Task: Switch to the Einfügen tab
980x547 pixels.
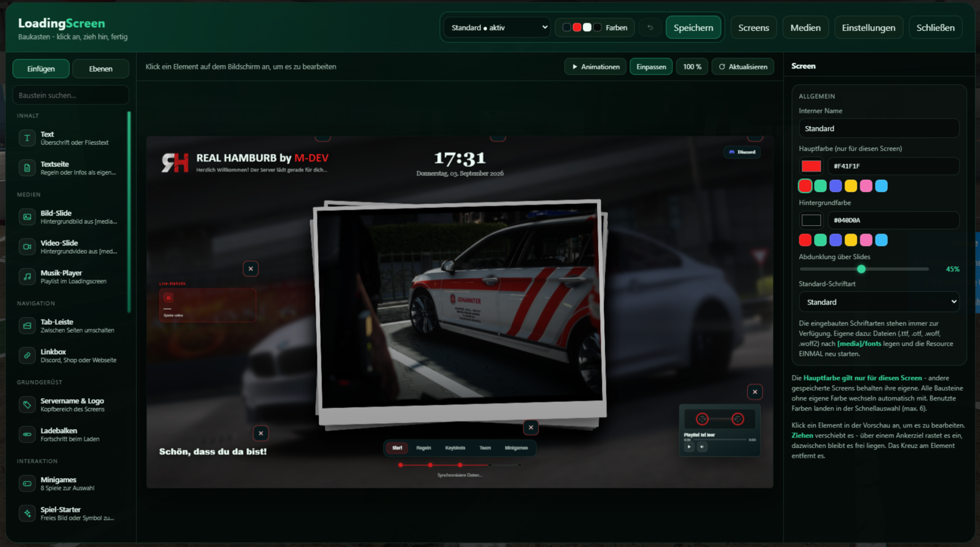Action: (41, 69)
